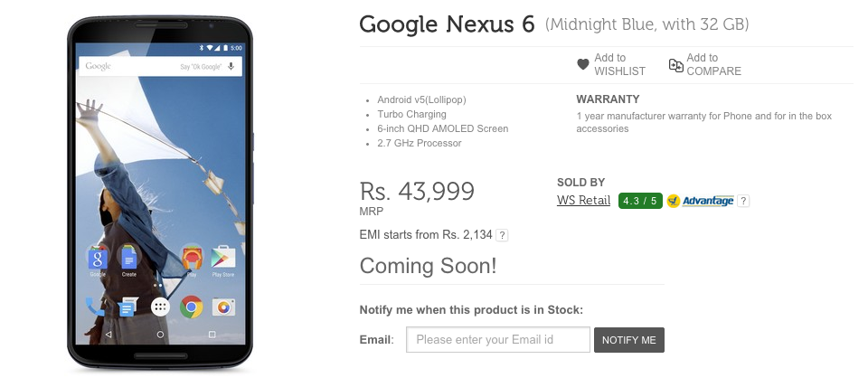Click the Add to WISHLIST link
This screenshot has height=378, width=868.
tap(619, 64)
